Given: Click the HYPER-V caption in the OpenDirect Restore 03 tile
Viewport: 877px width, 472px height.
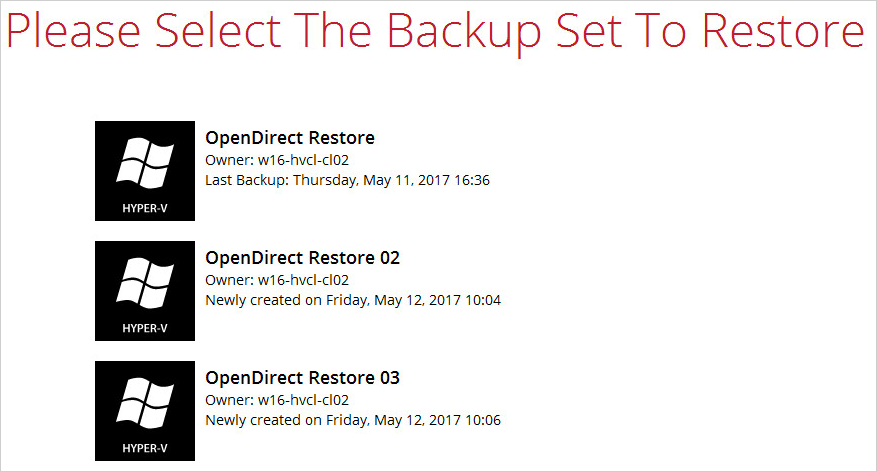Looking at the screenshot, I should point(145,448).
